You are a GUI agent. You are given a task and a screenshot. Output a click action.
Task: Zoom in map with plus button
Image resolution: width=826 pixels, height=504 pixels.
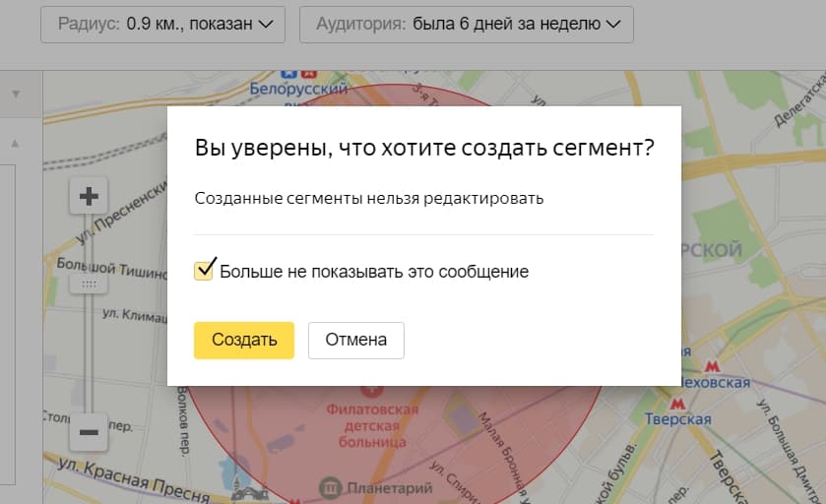click(x=89, y=196)
